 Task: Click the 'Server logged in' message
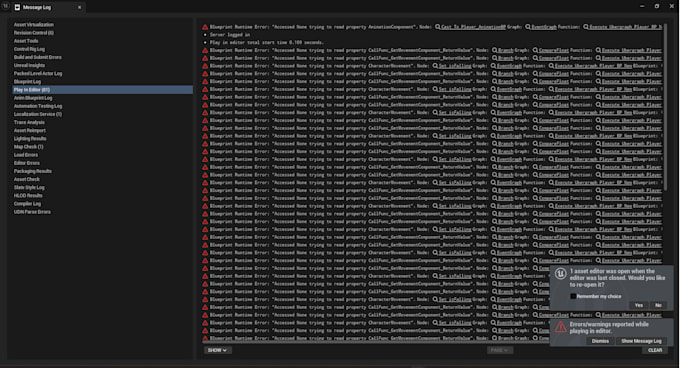tap(230, 35)
